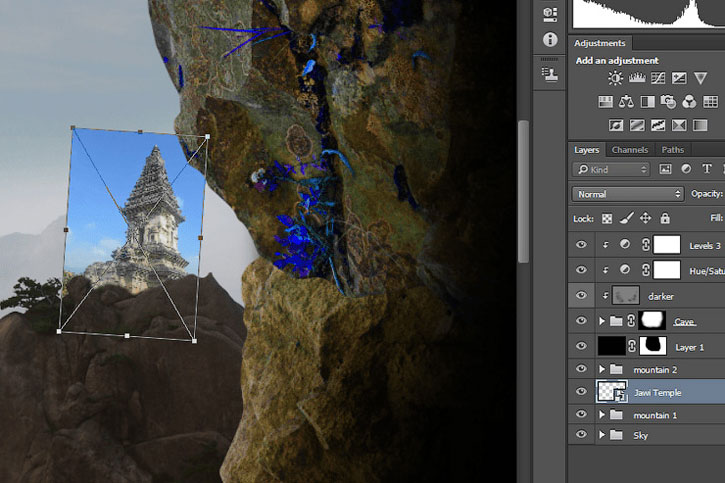Hide the Jawi Temple layer

tap(581, 391)
